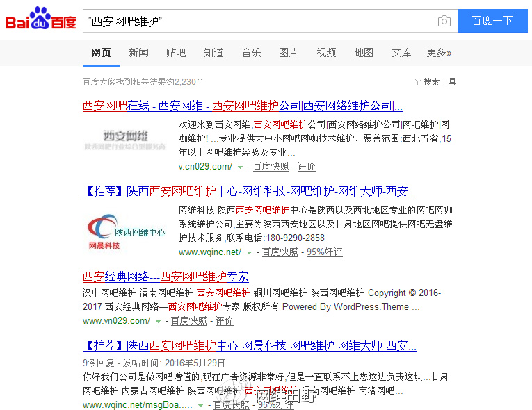This screenshot has width=532, height=410.
Task: Click the filter funnel icon beside 搜索工具
Action: click(x=418, y=82)
